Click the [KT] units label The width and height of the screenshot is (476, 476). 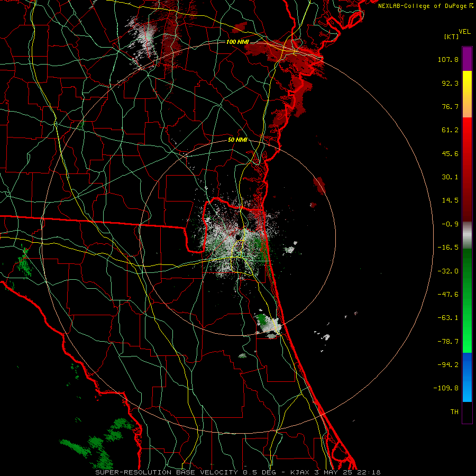click(x=451, y=36)
